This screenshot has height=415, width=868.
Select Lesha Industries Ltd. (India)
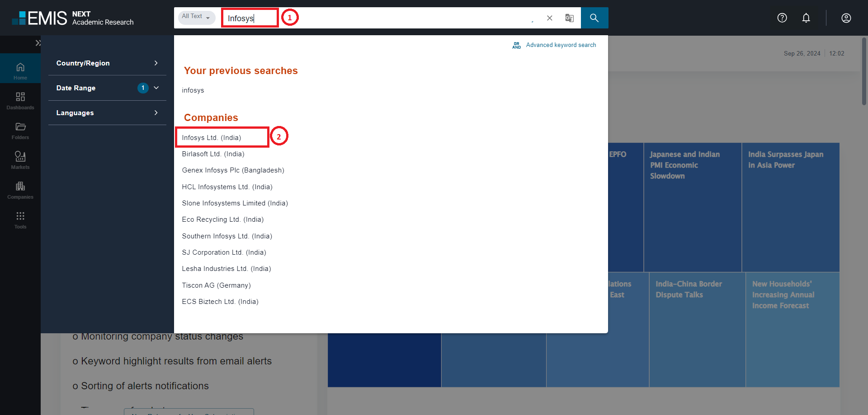[x=226, y=269]
